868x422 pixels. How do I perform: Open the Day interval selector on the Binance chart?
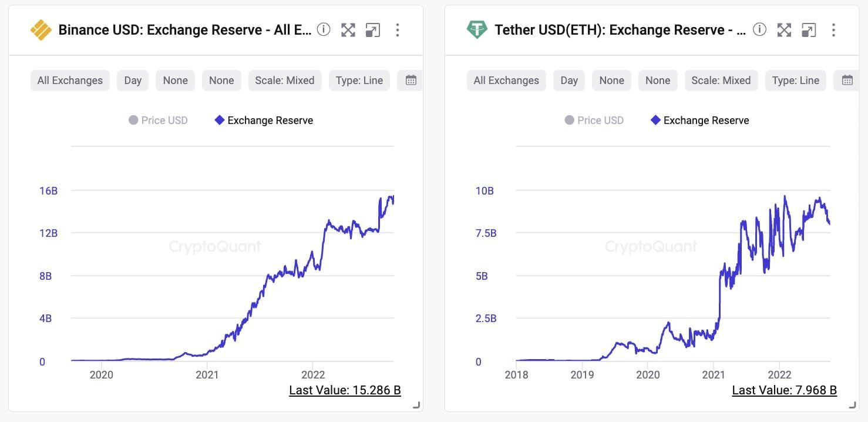pos(132,80)
